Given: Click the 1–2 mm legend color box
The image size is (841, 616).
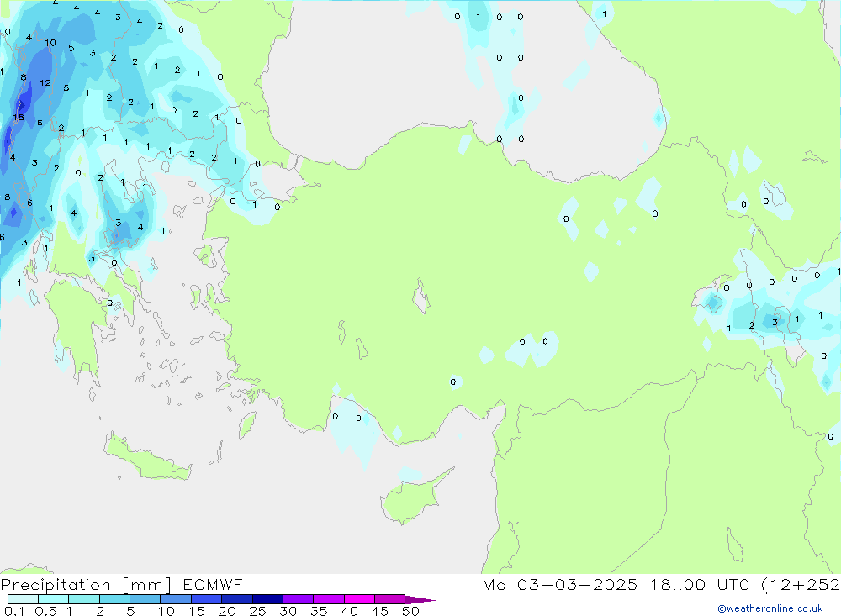Looking at the screenshot, I should (83, 599).
